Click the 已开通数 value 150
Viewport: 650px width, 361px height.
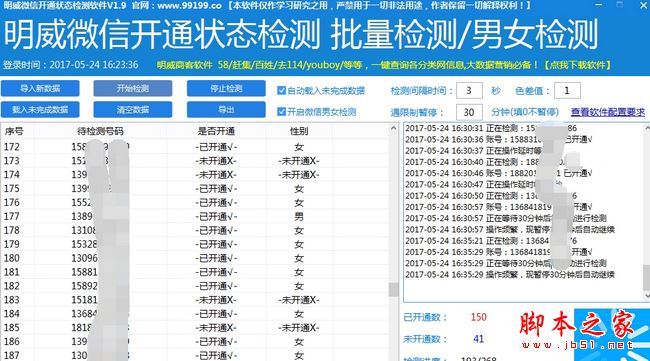point(478,317)
